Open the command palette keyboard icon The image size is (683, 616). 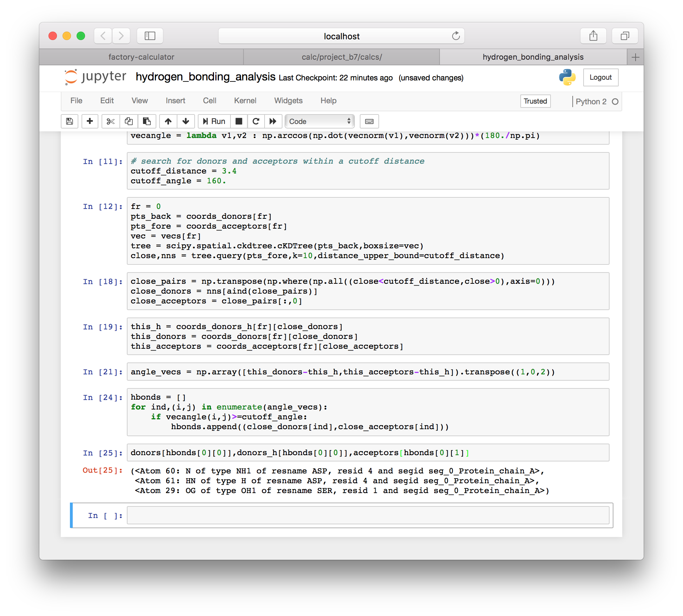pos(369,121)
